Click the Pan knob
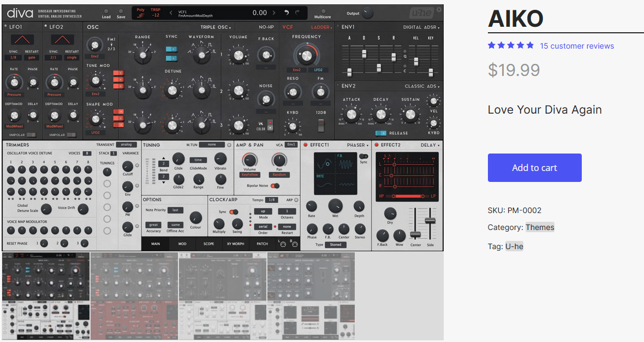 (279, 160)
